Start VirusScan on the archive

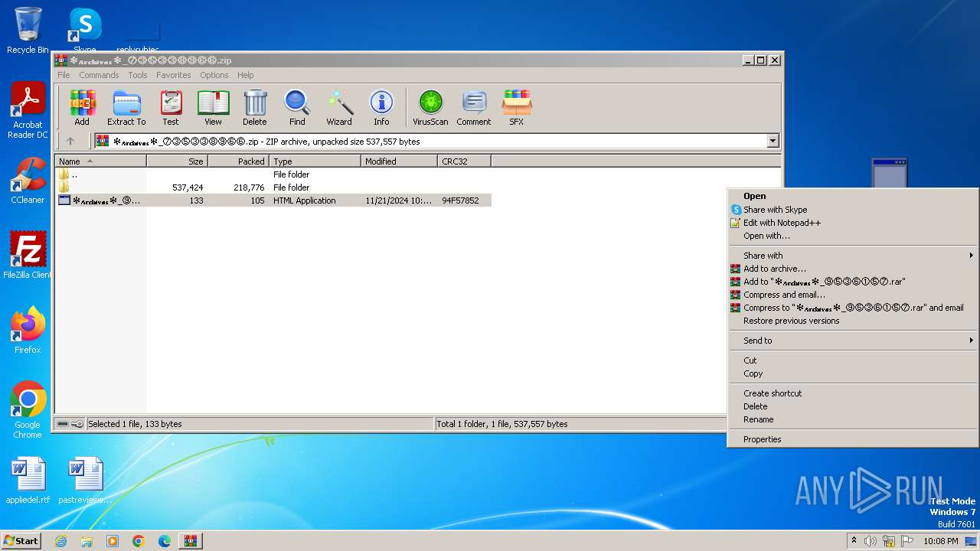coord(430,107)
